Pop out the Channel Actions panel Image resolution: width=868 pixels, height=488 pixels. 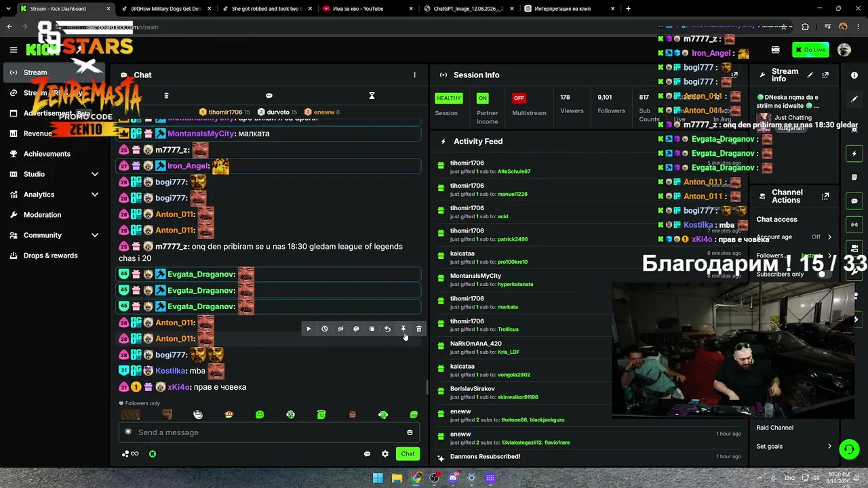[825, 197]
